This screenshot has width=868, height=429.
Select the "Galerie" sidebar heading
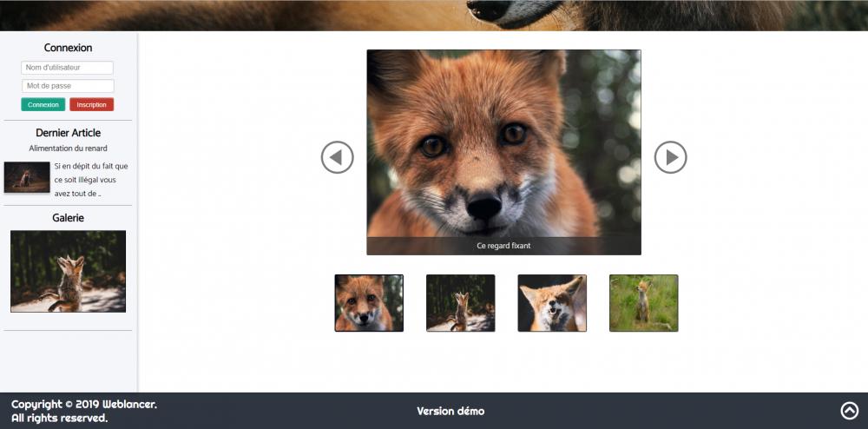pos(68,218)
